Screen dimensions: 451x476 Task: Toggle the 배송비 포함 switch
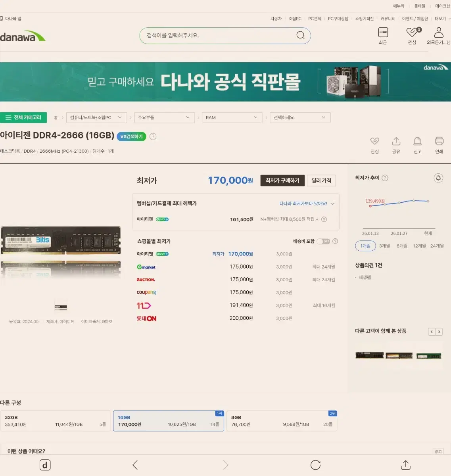point(323,241)
